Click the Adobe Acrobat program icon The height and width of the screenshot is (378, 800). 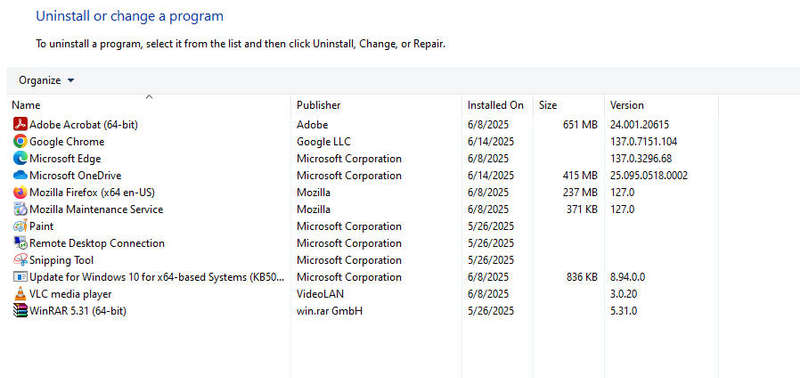click(20, 124)
